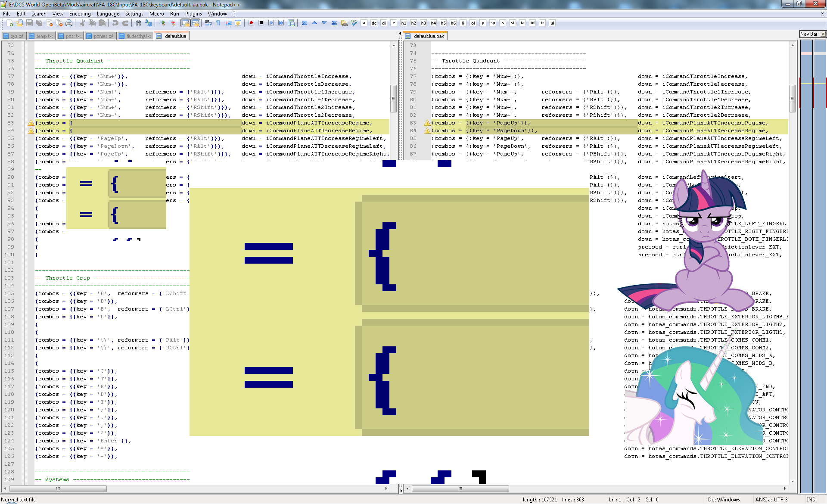Save all open files
Screen dimensions: 827x504
coord(39,23)
